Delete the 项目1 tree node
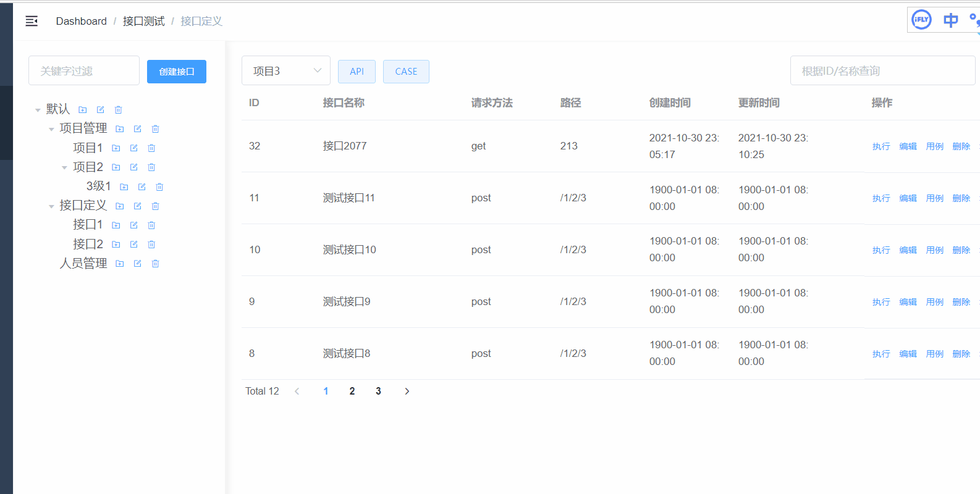 151,148
